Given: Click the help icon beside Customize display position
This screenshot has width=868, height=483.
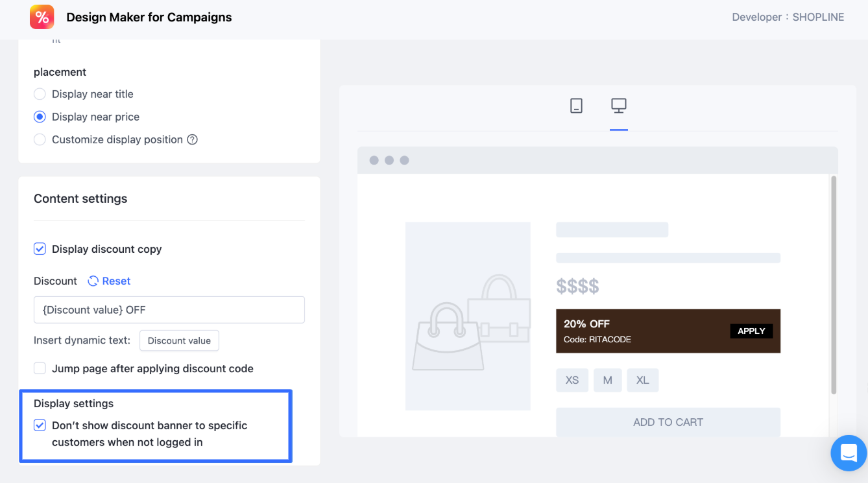Looking at the screenshot, I should pos(192,139).
